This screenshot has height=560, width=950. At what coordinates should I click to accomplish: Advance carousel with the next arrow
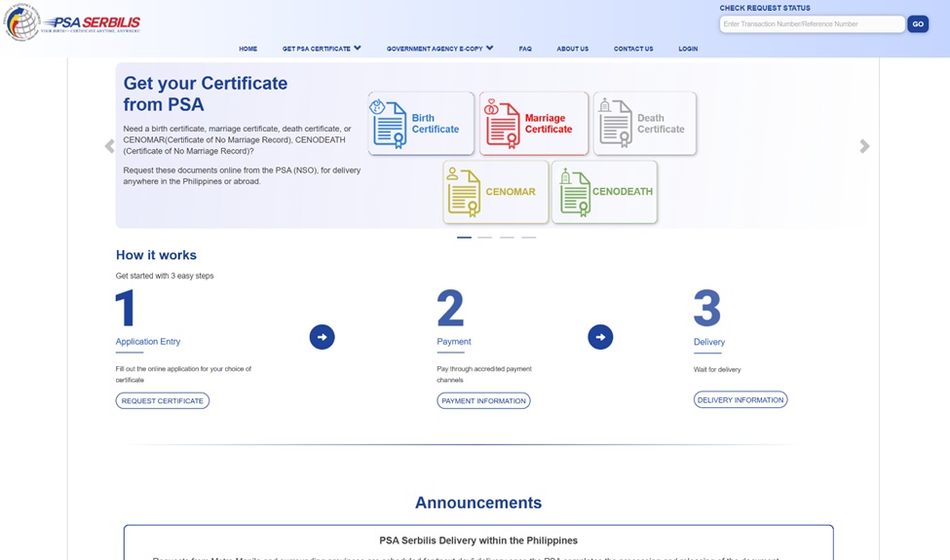pos(864,146)
